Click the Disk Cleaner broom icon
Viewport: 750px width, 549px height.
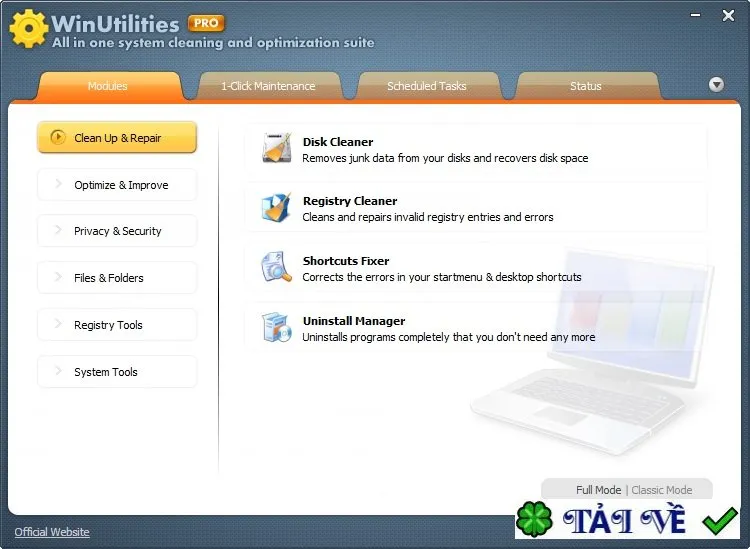277,148
